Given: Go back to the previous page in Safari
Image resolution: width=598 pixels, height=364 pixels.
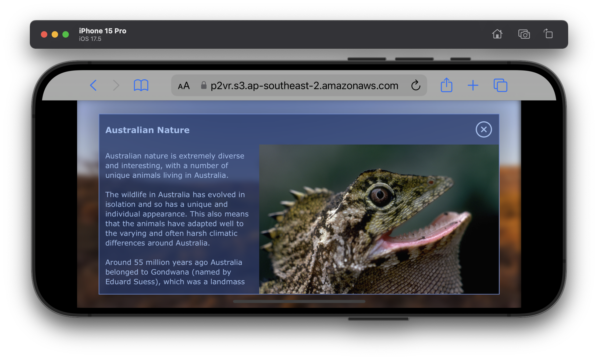Looking at the screenshot, I should coord(93,85).
